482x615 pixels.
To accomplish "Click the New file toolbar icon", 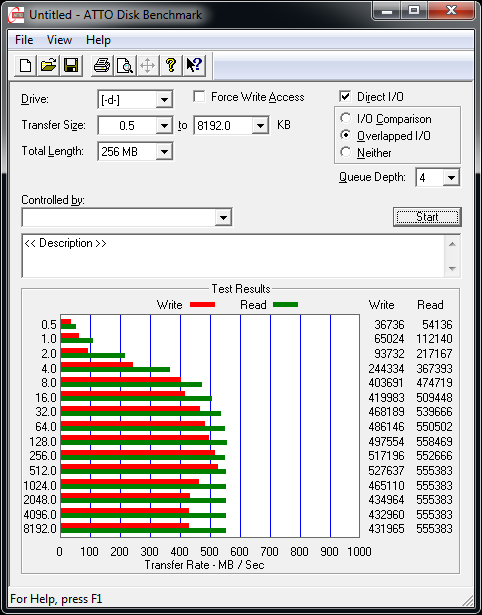I will 26,66.
